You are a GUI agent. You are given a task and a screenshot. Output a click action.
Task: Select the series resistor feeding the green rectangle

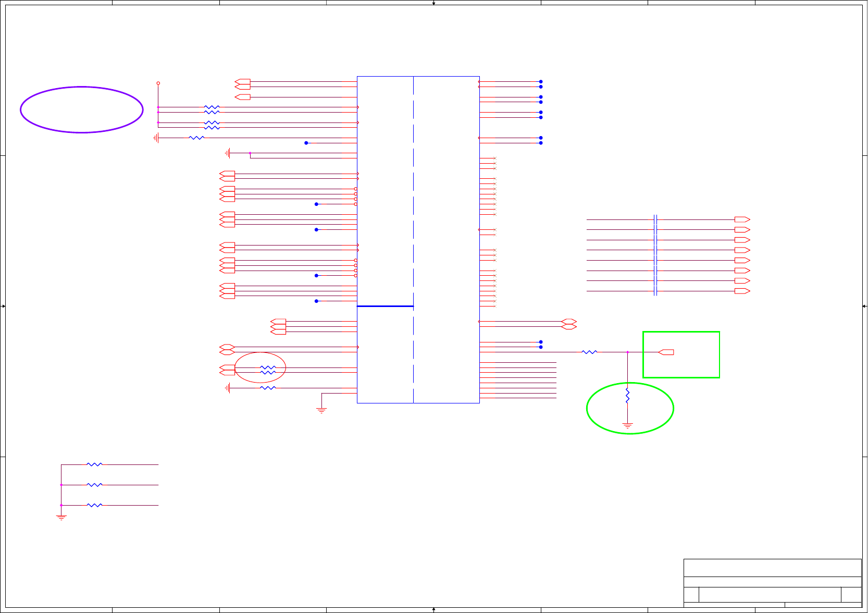tap(589, 352)
